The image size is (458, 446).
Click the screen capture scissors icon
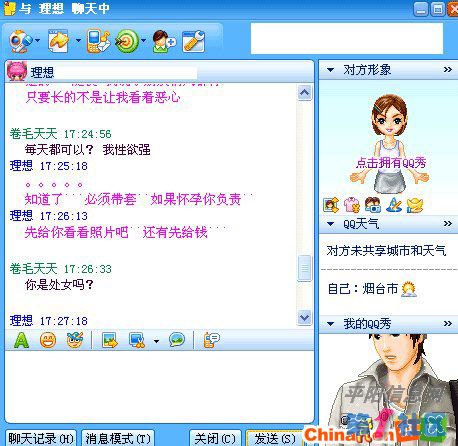[137, 340]
